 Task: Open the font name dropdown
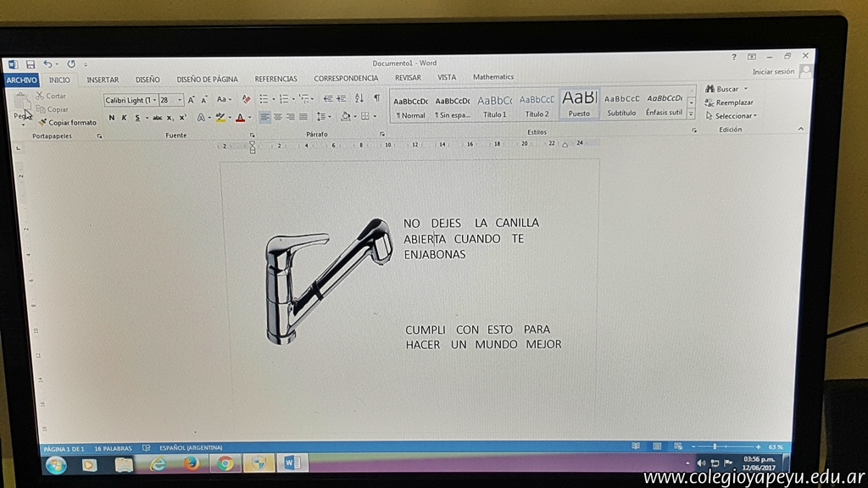coord(153,100)
